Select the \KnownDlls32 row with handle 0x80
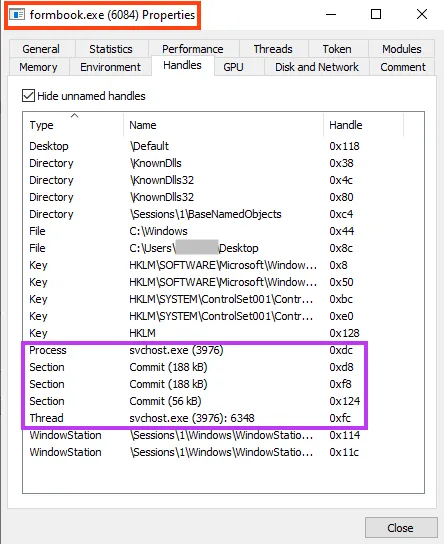The width and height of the screenshot is (444, 544). pos(223,197)
